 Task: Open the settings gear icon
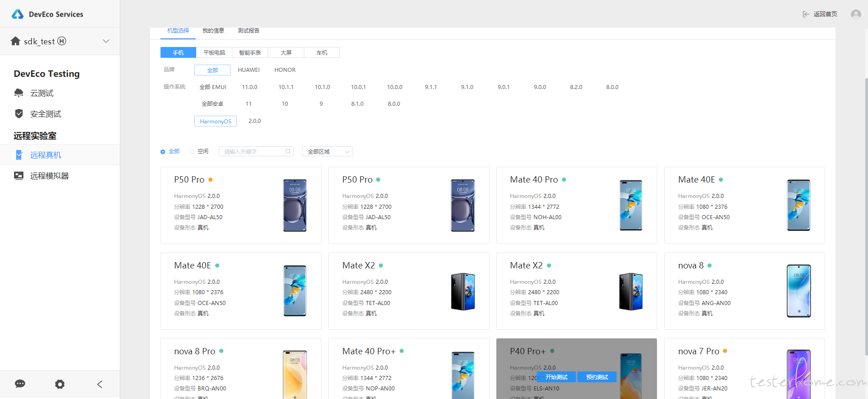(60, 384)
